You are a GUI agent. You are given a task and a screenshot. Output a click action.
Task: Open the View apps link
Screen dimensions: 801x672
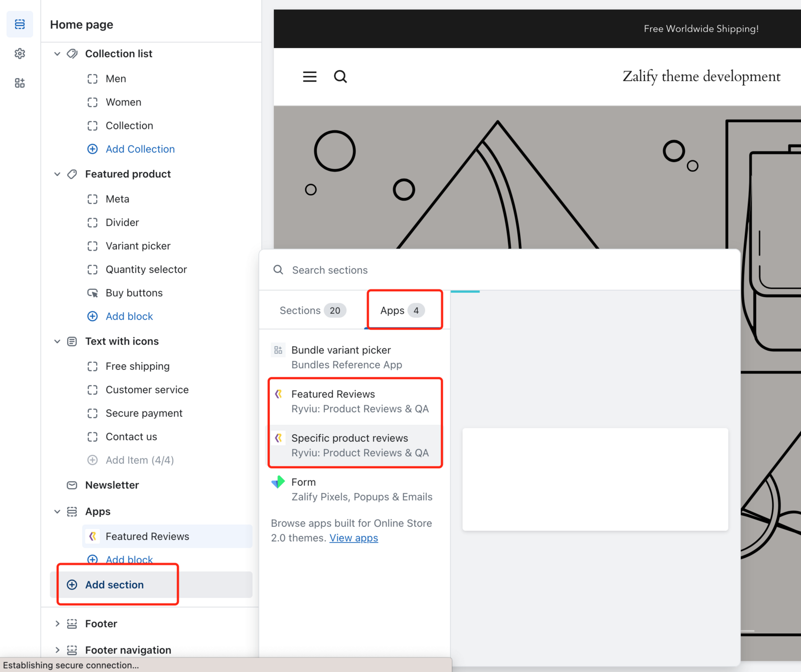353,538
